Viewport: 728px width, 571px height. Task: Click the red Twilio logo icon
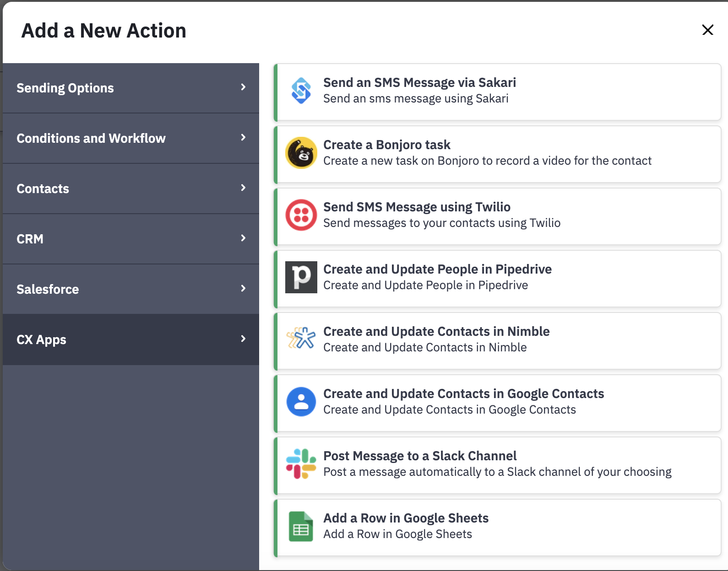click(x=301, y=215)
